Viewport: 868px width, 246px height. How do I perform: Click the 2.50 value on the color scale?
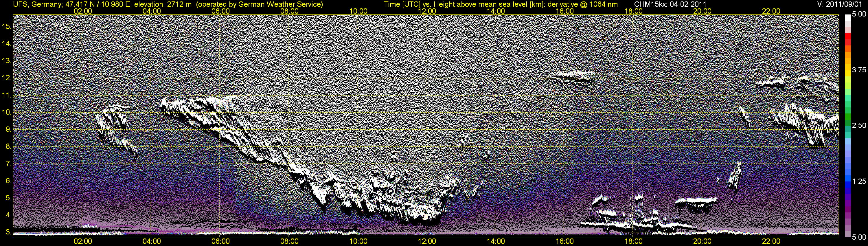click(859, 125)
